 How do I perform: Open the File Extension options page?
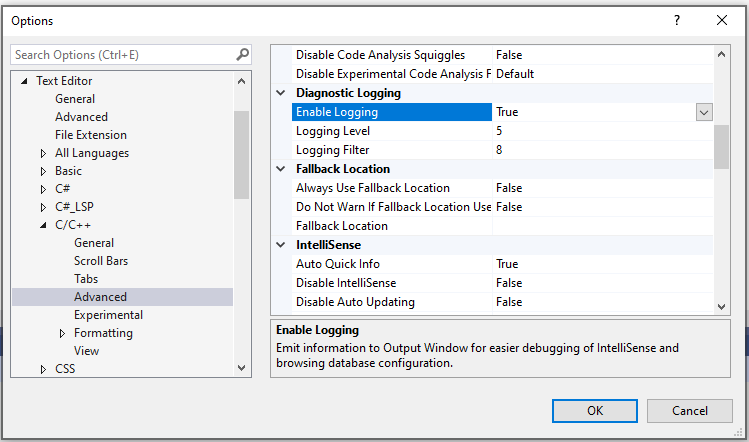(x=91, y=135)
